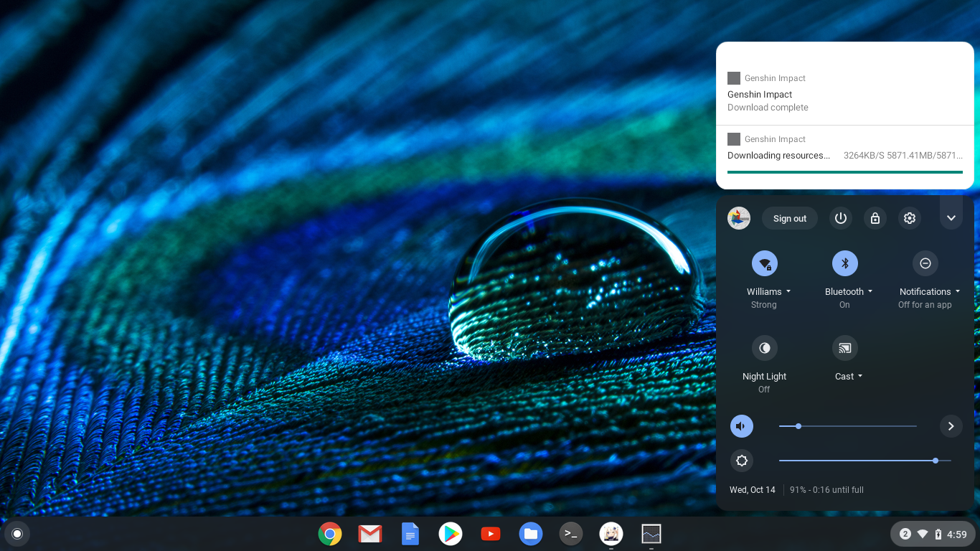This screenshot has height=551, width=980.
Task: Open the Download complete notification
Action: click(845, 94)
